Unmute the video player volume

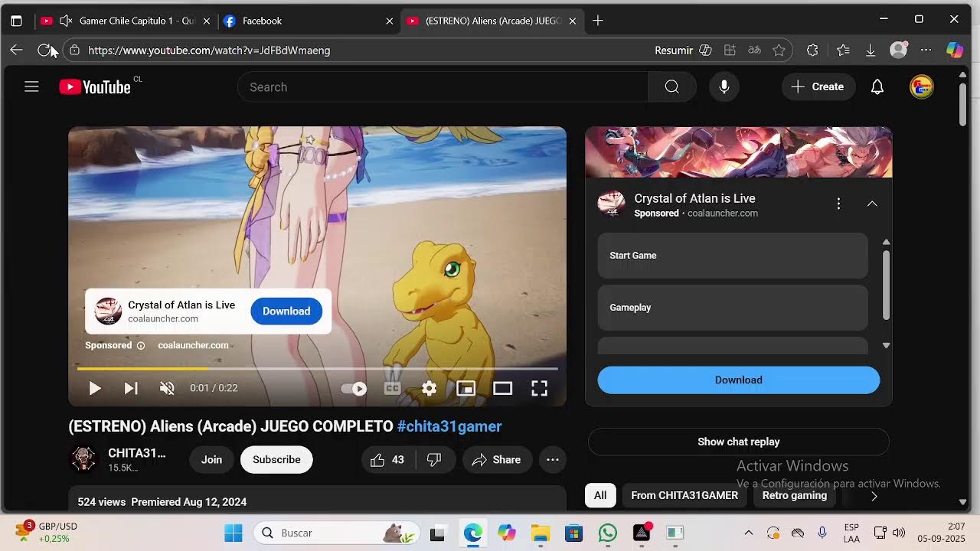coord(167,389)
